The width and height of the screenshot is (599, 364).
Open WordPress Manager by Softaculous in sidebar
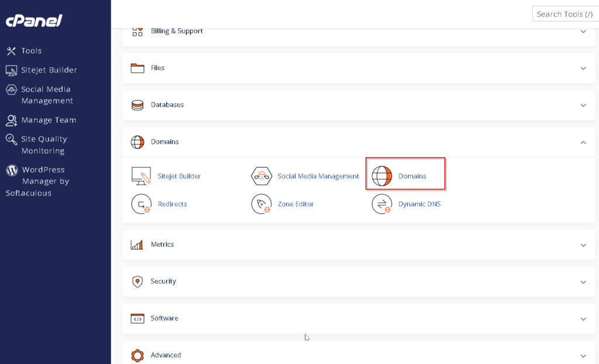tap(37, 181)
